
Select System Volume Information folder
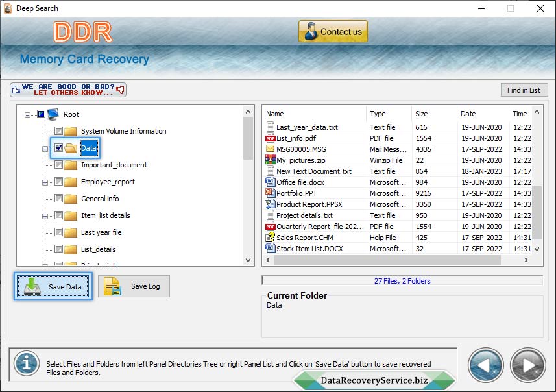(123, 131)
